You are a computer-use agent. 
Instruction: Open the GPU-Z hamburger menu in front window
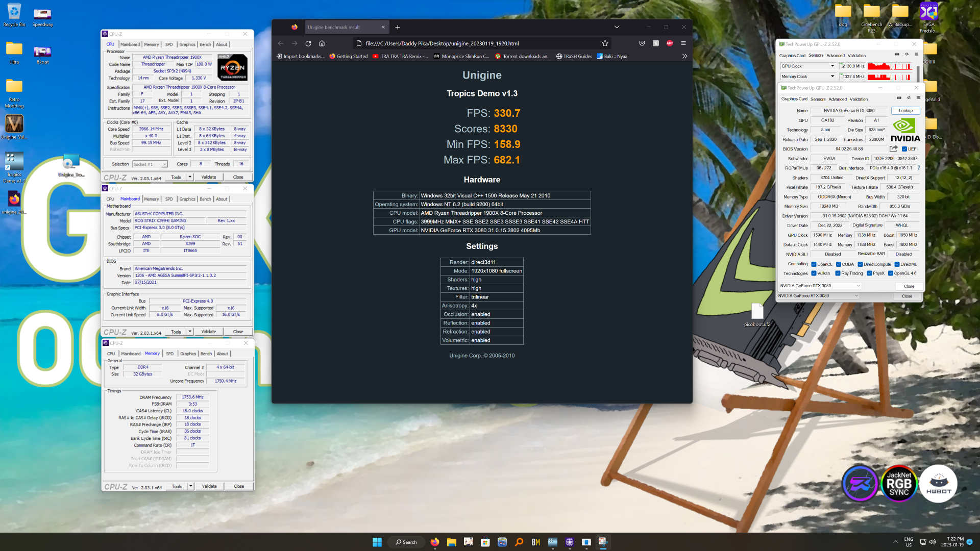918,98
